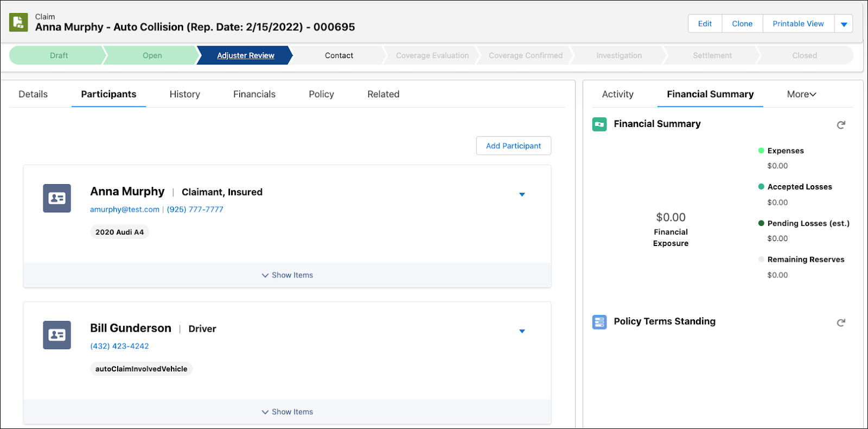Screen dimensions: 868x429
Task: Open Anna Murphy's participant actions dropdown
Action: pos(522,194)
